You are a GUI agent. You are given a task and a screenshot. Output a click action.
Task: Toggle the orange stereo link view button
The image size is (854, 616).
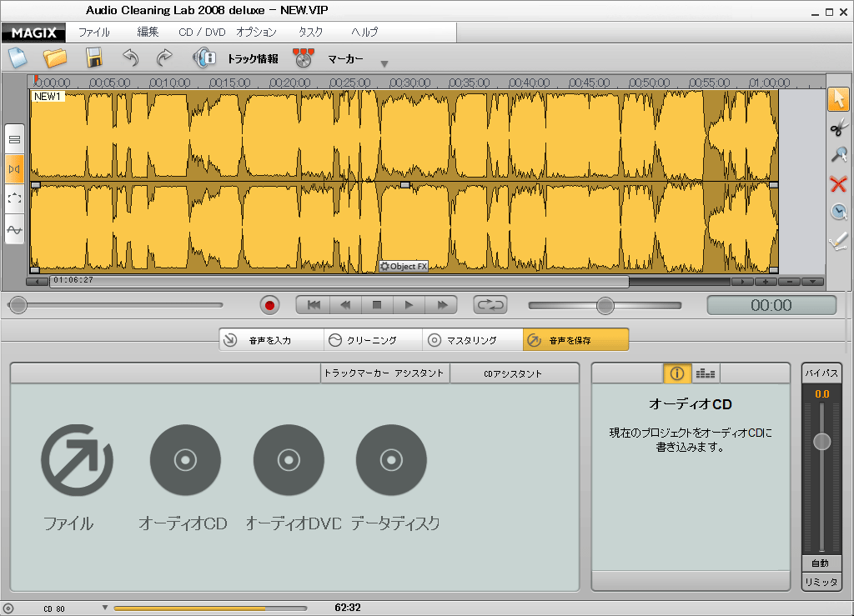[x=15, y=168]
